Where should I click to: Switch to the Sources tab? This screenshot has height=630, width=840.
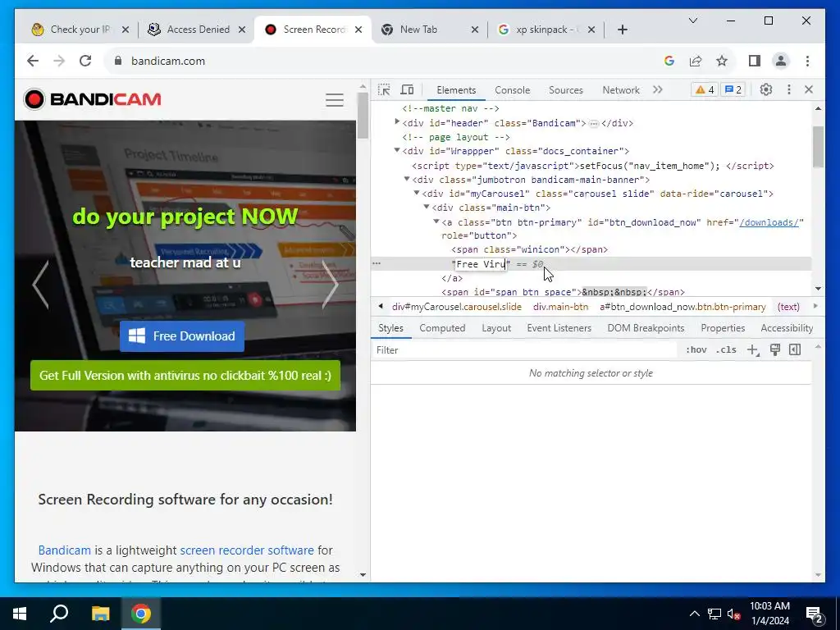566,90
